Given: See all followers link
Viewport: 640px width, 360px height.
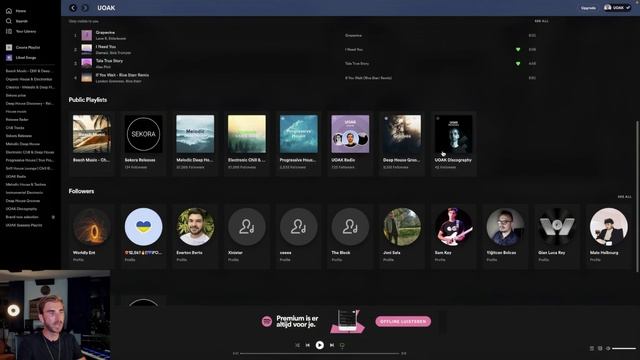Looking at the screenshot, I should 624,197.
